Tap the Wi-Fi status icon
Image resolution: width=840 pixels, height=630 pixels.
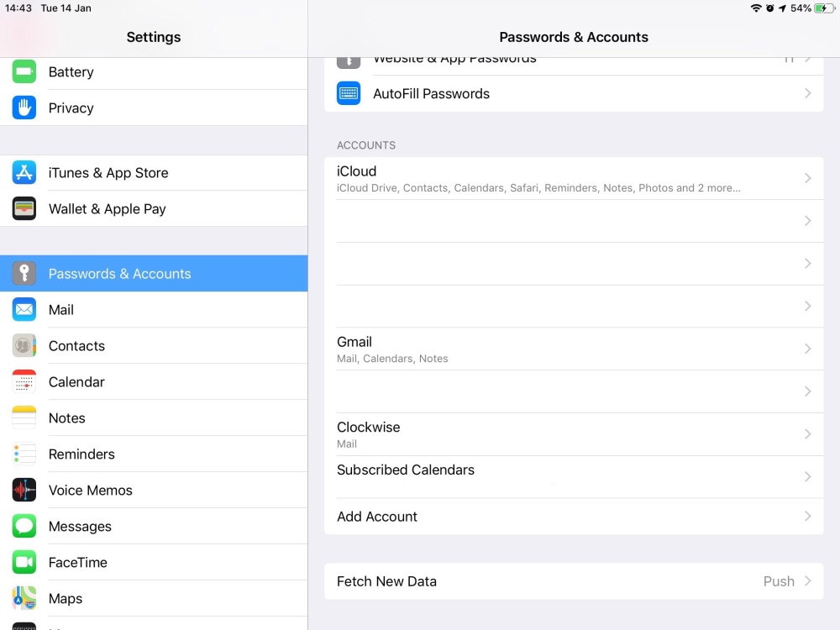coord(756,8)
